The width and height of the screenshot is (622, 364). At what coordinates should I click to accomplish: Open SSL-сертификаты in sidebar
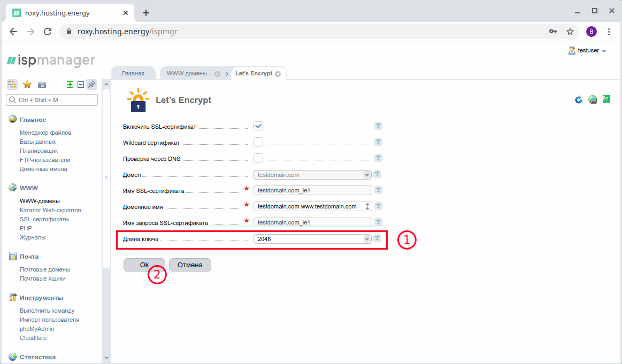(x=44, y=219)
